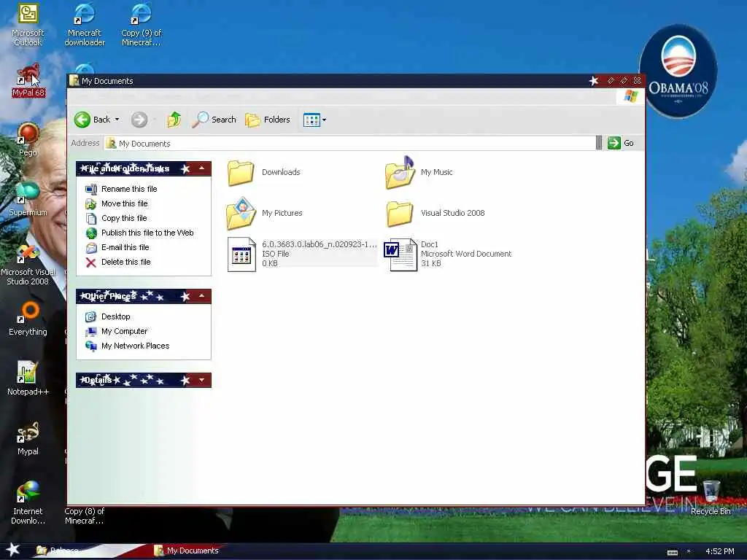Go to Desktop in Other Places
Screen dimensions: 747x560
(x=115, y=316)
